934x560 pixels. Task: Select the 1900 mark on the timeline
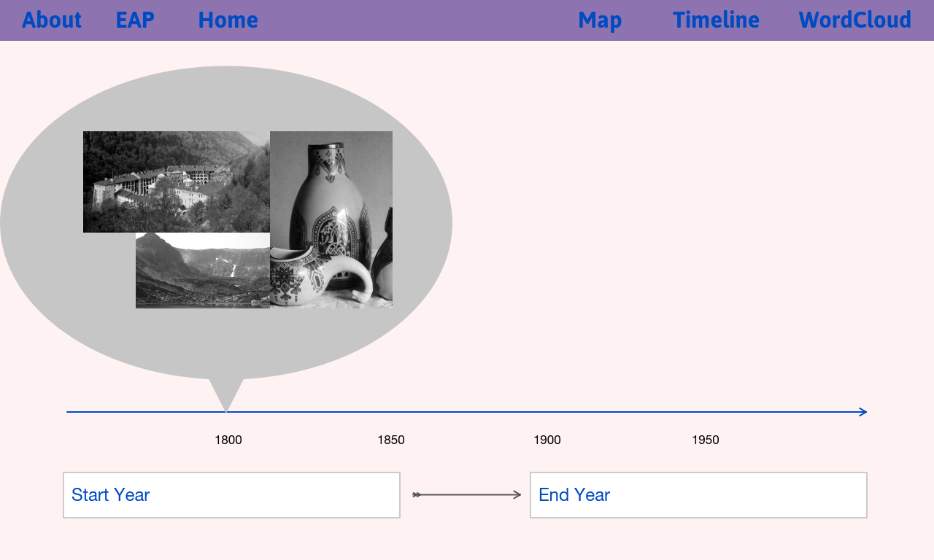547,440
